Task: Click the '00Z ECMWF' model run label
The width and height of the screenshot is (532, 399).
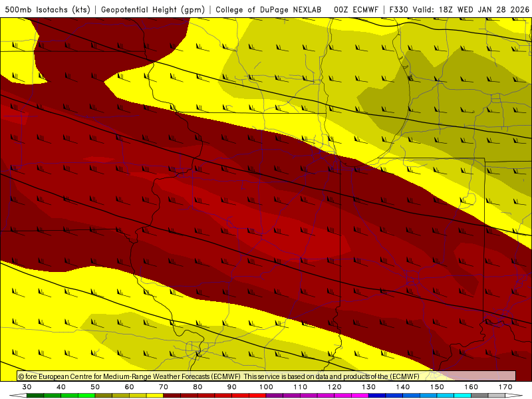Action: [356, 10]
